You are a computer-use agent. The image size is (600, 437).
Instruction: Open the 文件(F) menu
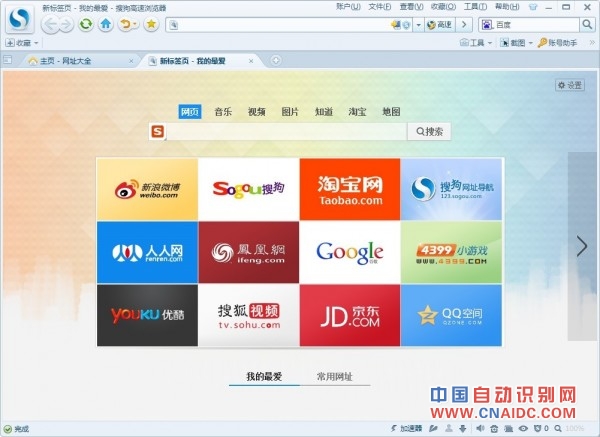coord(380,7)
